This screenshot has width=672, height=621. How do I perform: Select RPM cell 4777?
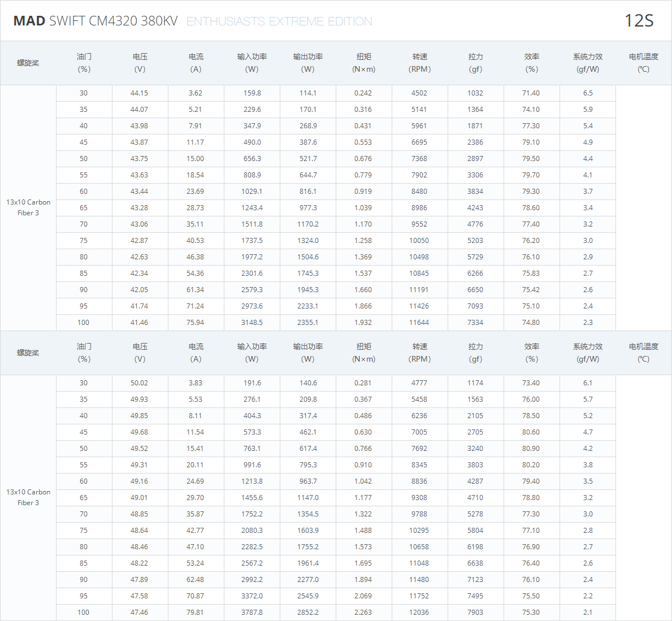coord(419,383)
